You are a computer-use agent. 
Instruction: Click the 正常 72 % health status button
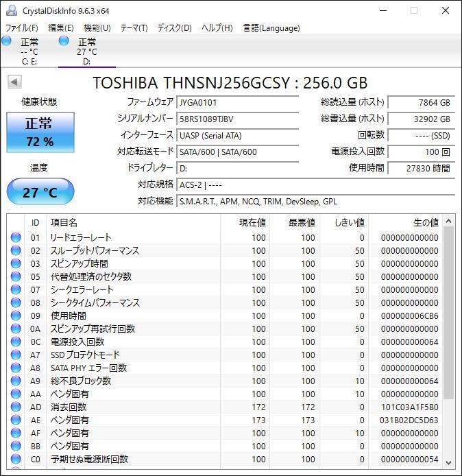pos(40,132)
